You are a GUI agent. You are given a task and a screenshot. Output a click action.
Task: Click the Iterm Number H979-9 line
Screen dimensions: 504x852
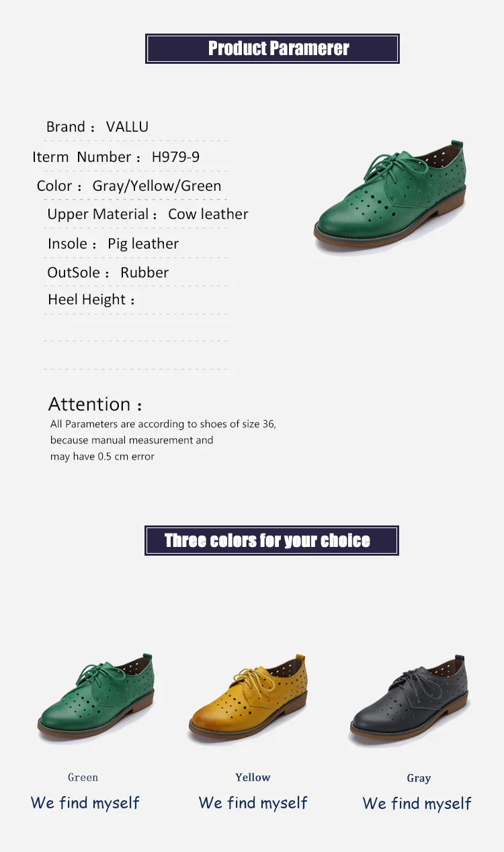click(116, 157)
